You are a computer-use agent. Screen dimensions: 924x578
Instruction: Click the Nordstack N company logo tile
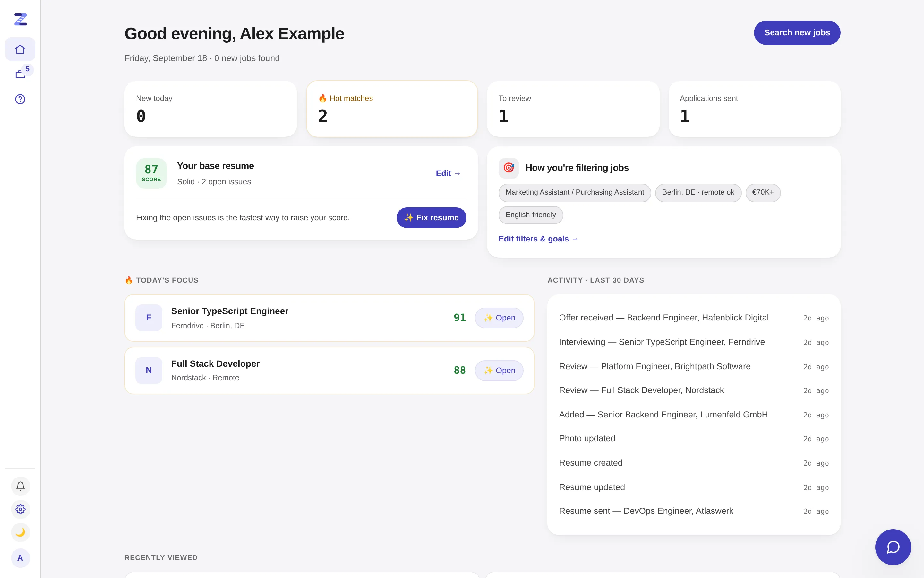coord(149,371)
